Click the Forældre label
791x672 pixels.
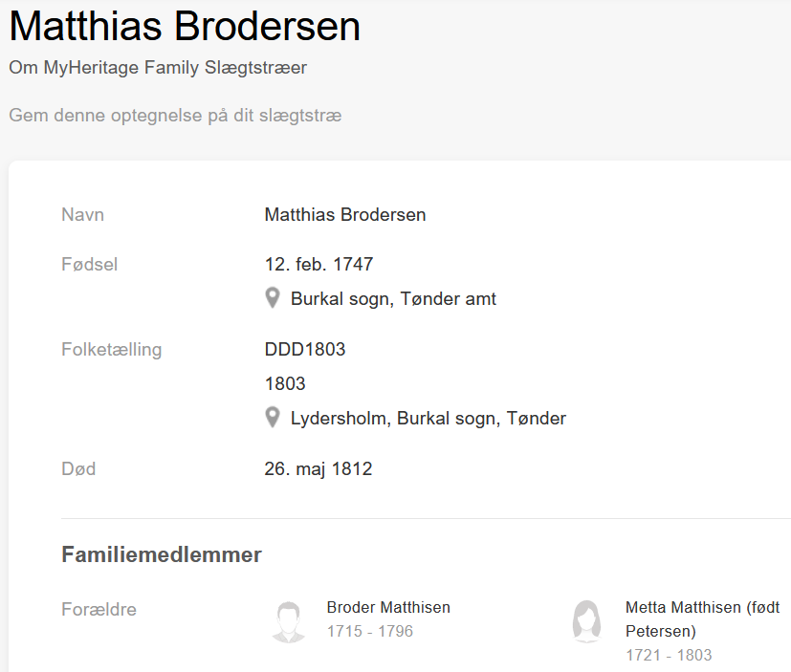point(99,609)
